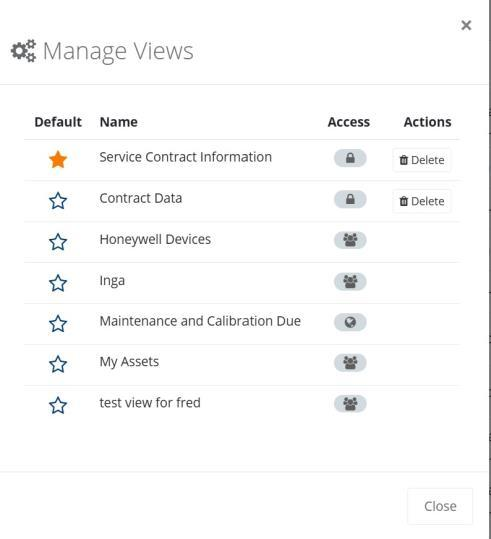The height and width of the screenshot is (539, 491).
Task: Select the Service Contract Information name
Action: (x=186, y=157)
